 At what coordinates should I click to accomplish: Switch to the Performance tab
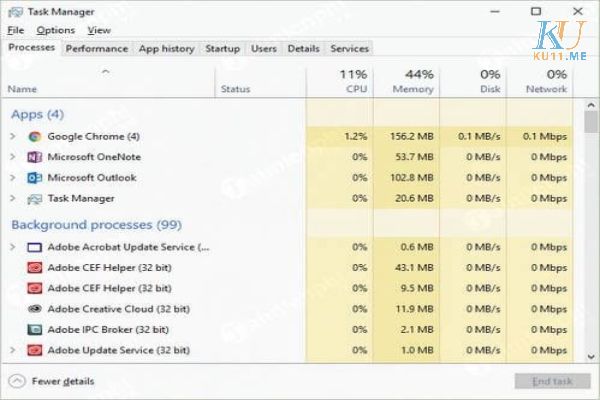(x=97, y=49)
